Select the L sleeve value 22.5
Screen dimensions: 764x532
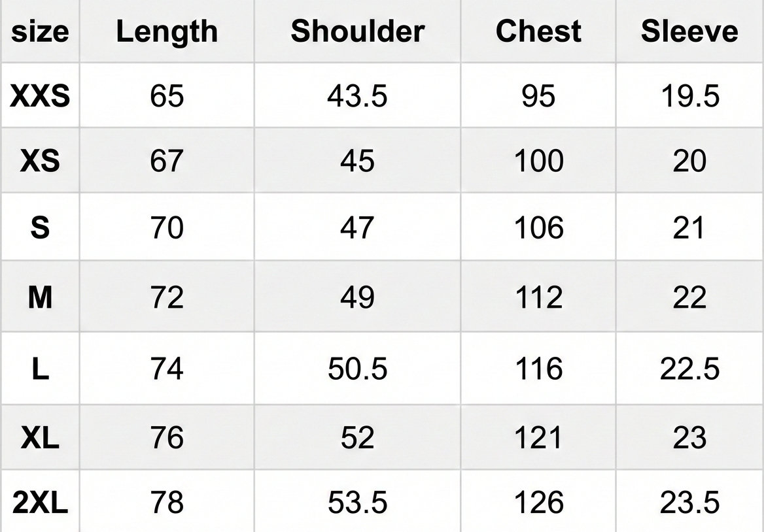pos(689,369)
